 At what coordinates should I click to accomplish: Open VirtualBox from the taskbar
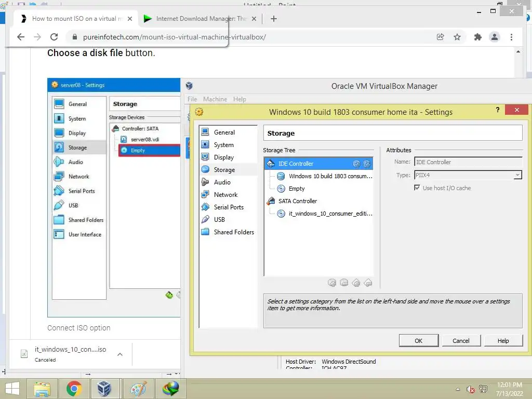pos(104,389)
